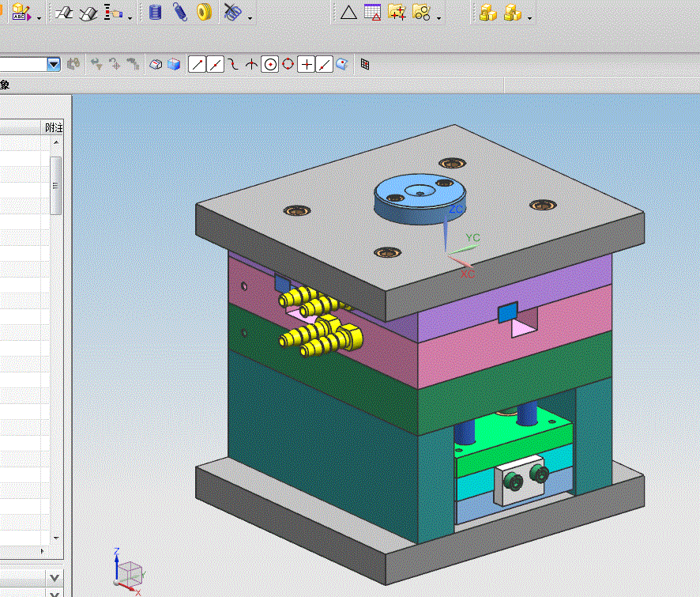This screenshot has width=700, height=597.
Task: Click the 附注 column header
Action: pyautogui.click(x=53, y=128)
